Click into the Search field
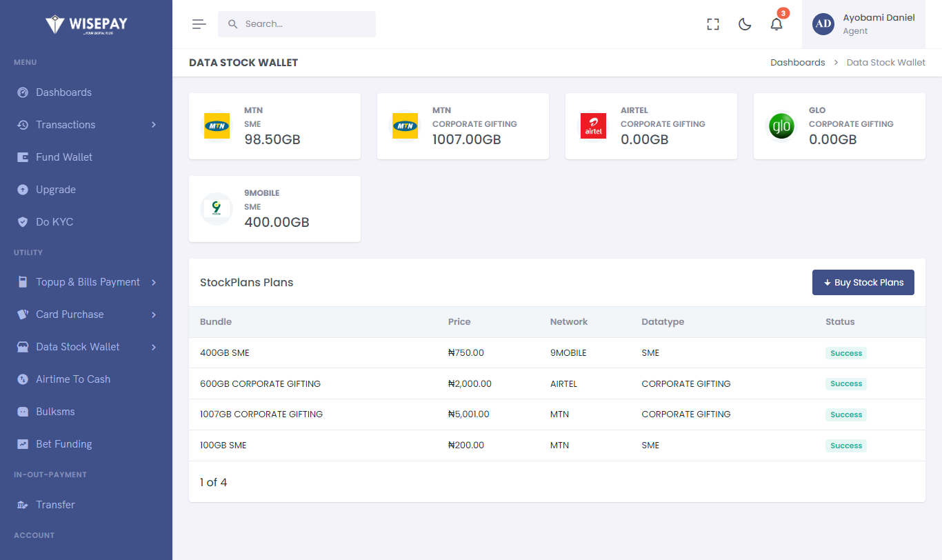The width and height of the screenshot is (942, 560). (x=303, y=24)
